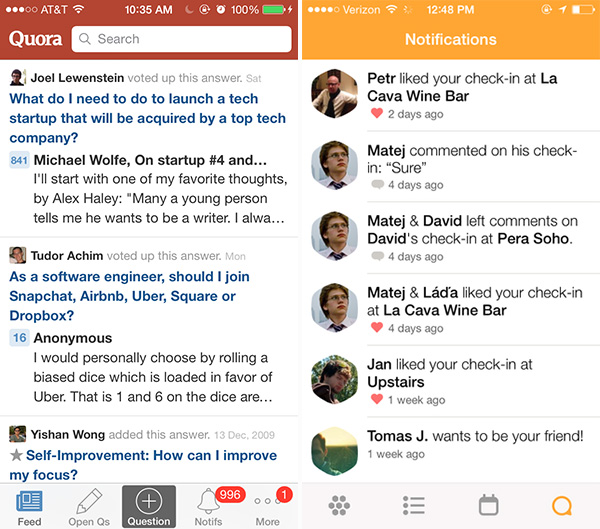Screen dimensions: 600x529
Task: Read answer about rolling a biased dice
Action: click(x=153, y=377)
